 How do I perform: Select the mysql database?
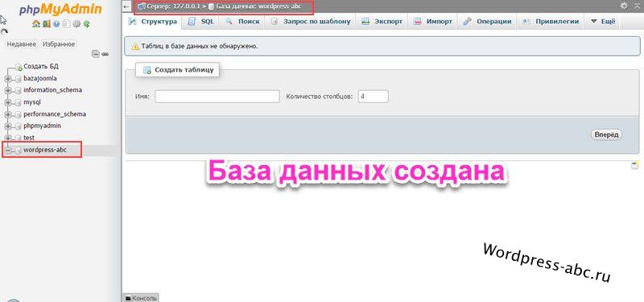click(32, 102)
